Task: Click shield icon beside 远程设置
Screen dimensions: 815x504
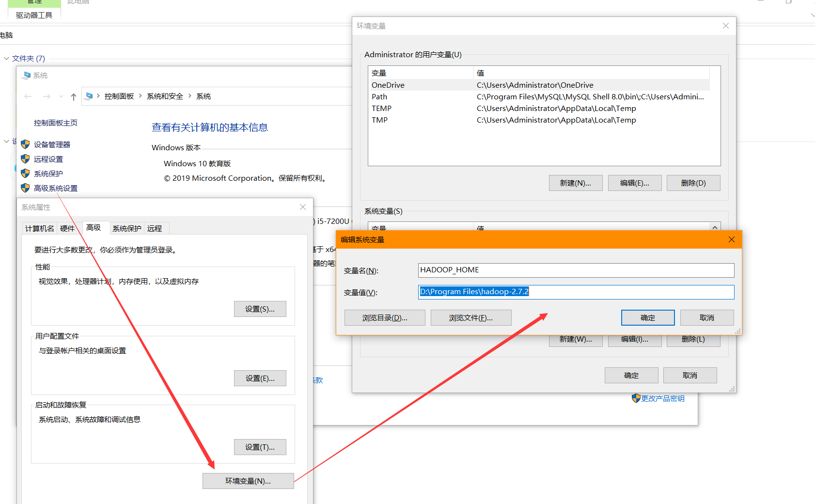Action: click(25, 159)
